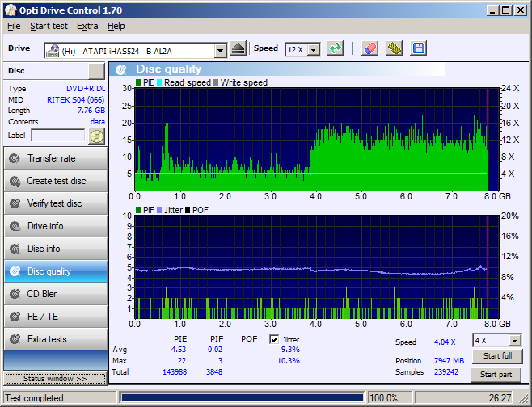Open the Verify test disc panel
Image resolution: width=532 pixels, height=407 pixels.
[56, 203]
